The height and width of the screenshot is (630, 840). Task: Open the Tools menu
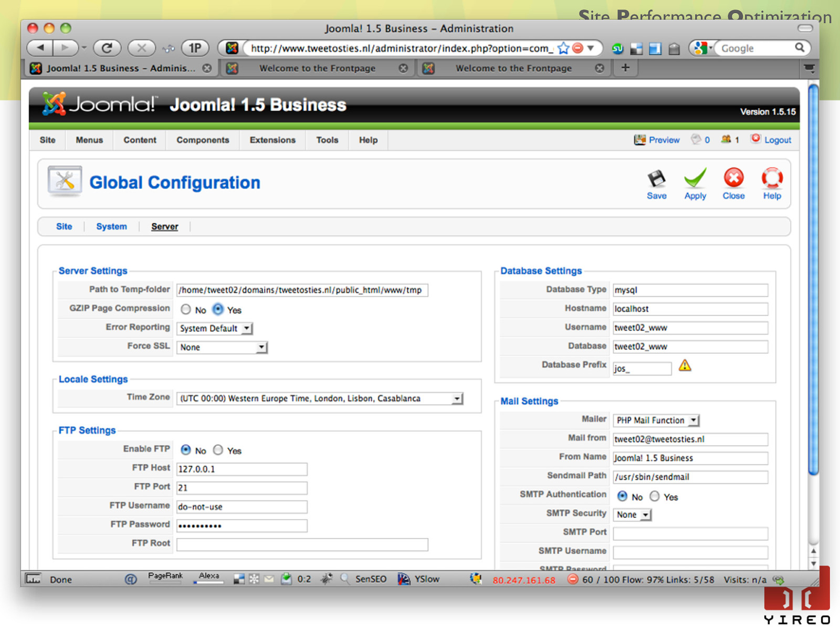click(x=327, y=140)
